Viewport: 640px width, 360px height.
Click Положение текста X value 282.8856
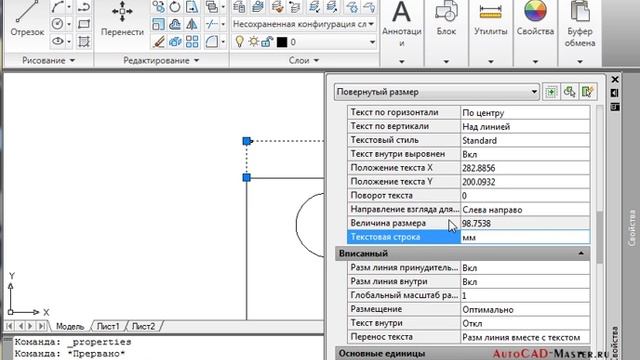pyautogui.click(x=525, y=168)
